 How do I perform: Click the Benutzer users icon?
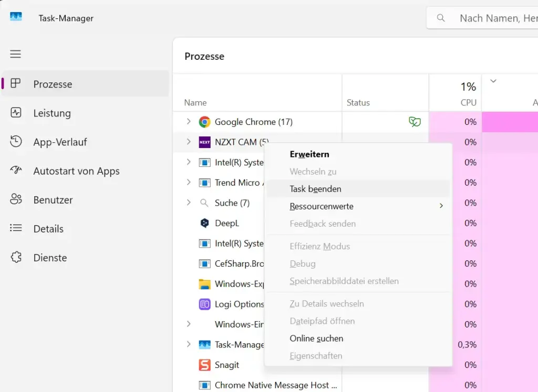click(16, 199)
